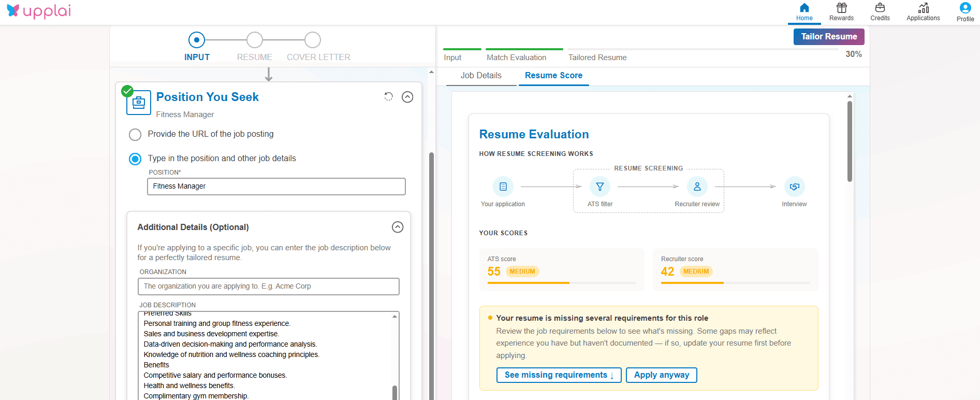
Task: Click the briefcase icon beside Position You Seek
Action: point(139,103)
